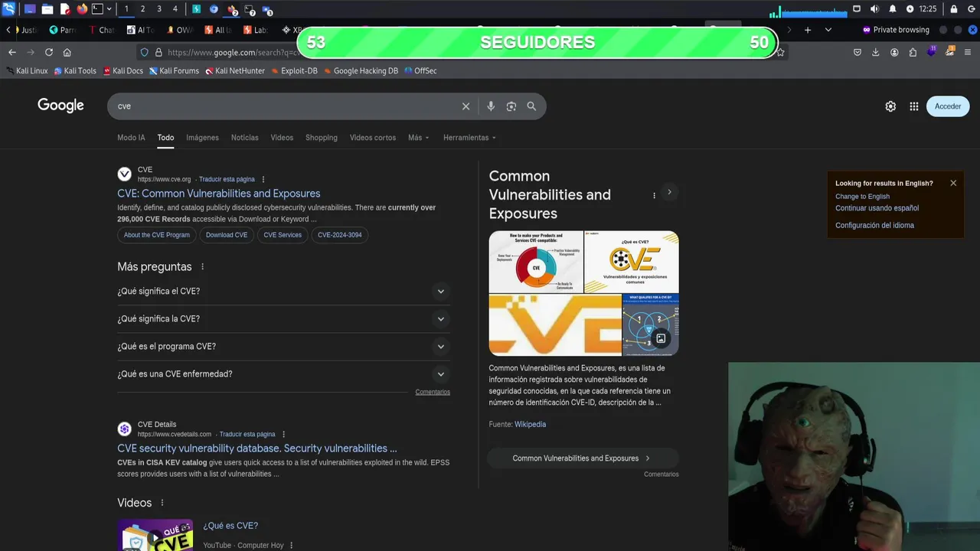Viewport: 980px width, 551px height.
Task: Click Change to English
Action: pyautogui.click(x=862, y=197)
